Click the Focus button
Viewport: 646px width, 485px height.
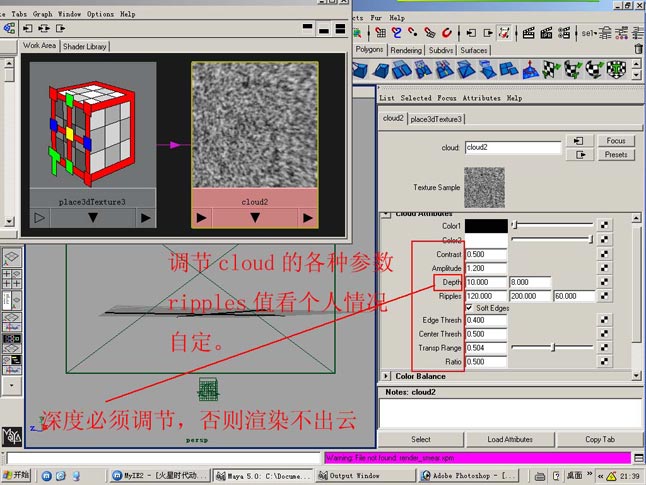616,141
